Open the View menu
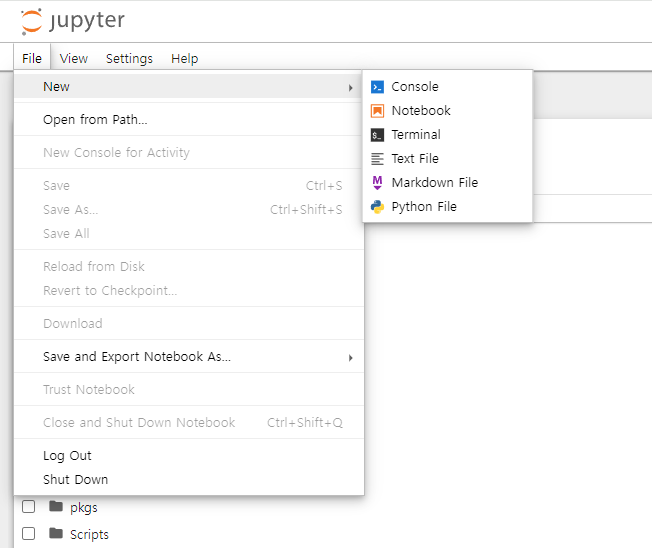This screenshot has height=548, width=652. (x=74, y=58)
